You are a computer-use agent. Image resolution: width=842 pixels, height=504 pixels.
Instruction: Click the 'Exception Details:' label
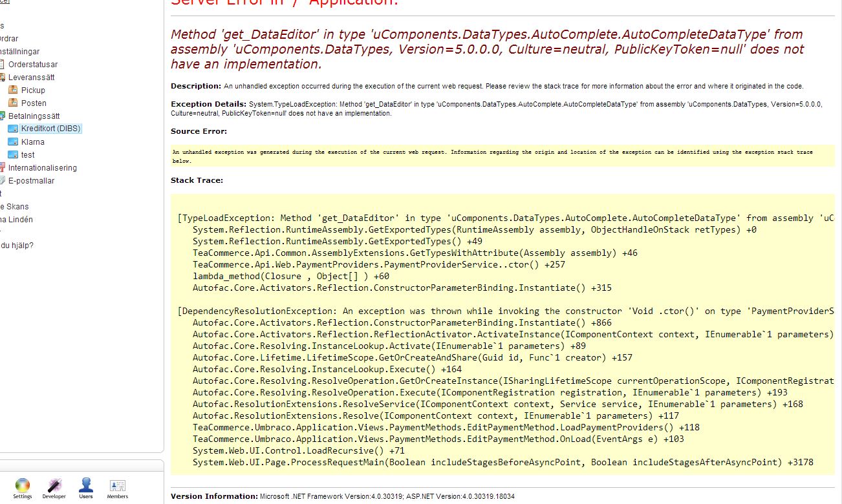(x=208, y=104)
